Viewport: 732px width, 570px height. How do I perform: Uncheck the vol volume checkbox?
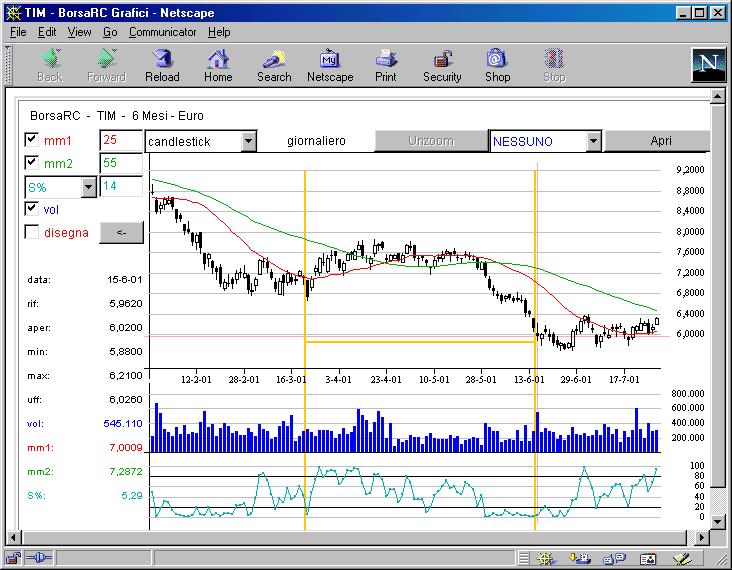(x=31, y=209)
